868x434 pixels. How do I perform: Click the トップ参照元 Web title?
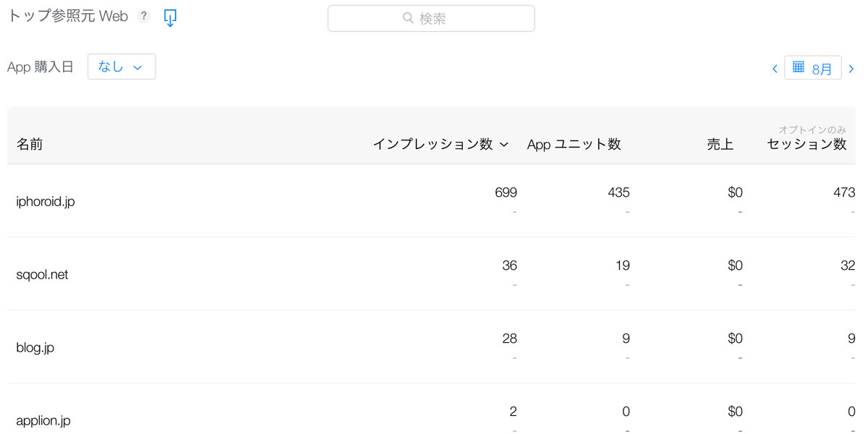point(67,17)
